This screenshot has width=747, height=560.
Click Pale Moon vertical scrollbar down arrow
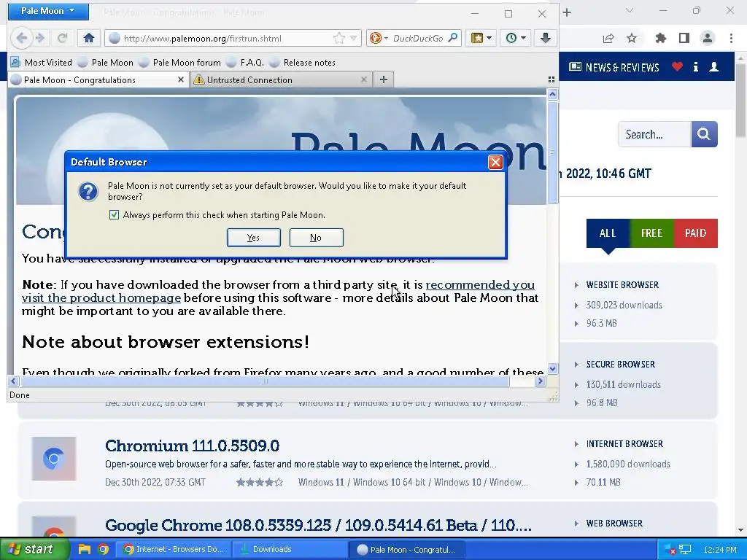552,368
